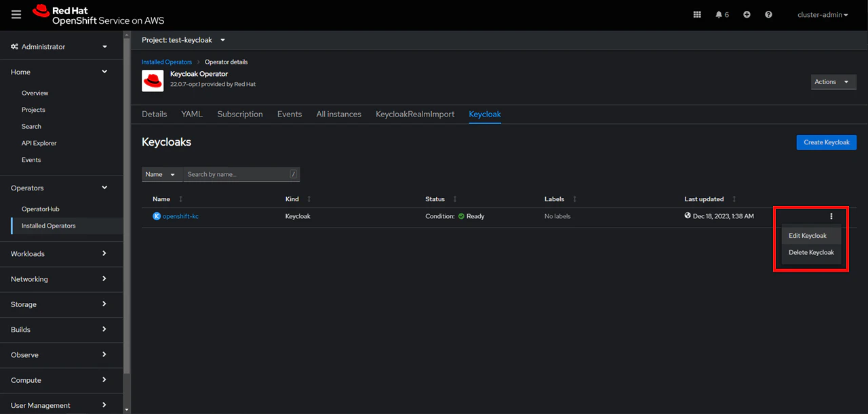Click the 'Dec 18, 2023, 1:38 AM' timestamp
868x414 pixels.
[723, 216]
